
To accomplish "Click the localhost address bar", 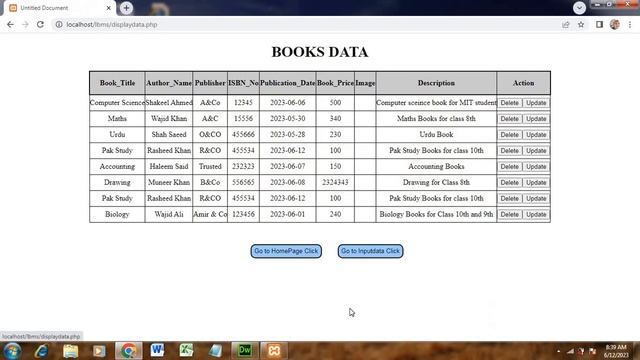I will [306, 24].
